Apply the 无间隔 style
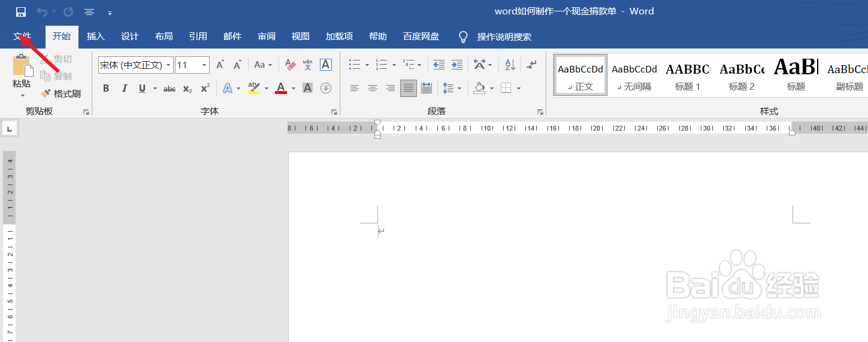The height and width of the screenshot is (342, 868). (x=634, y=75)
